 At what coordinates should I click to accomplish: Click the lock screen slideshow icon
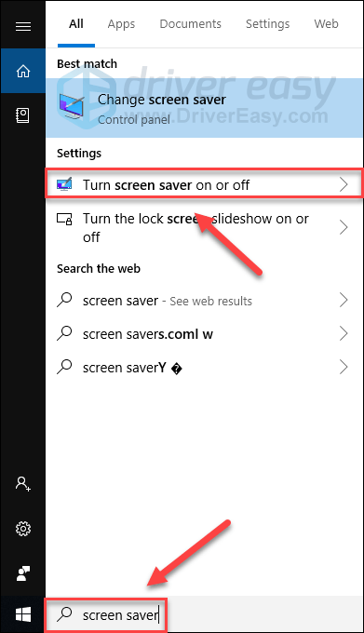[x=64, y=219]
